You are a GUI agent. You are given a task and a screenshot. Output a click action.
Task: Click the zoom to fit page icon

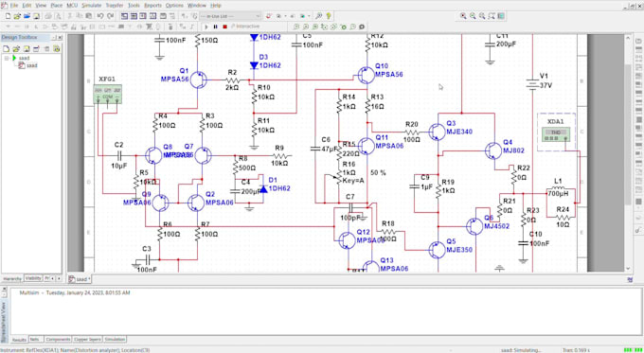click(x=492, y=16)
